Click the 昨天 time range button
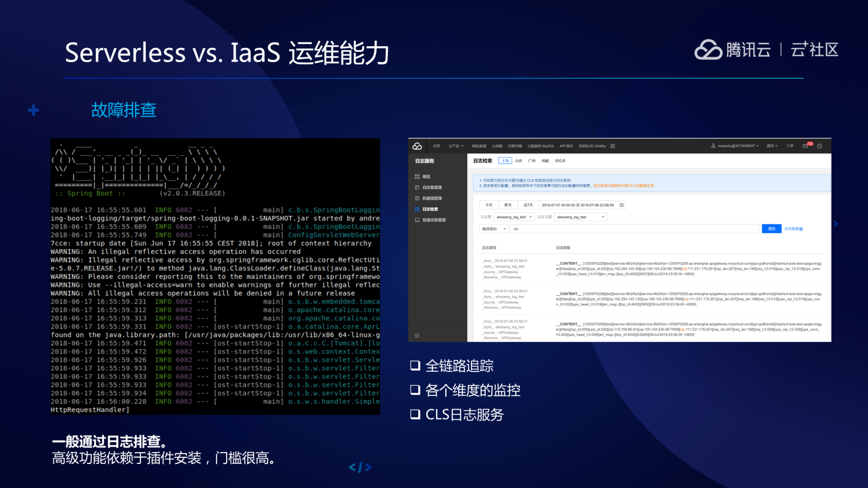 (508, 205)
